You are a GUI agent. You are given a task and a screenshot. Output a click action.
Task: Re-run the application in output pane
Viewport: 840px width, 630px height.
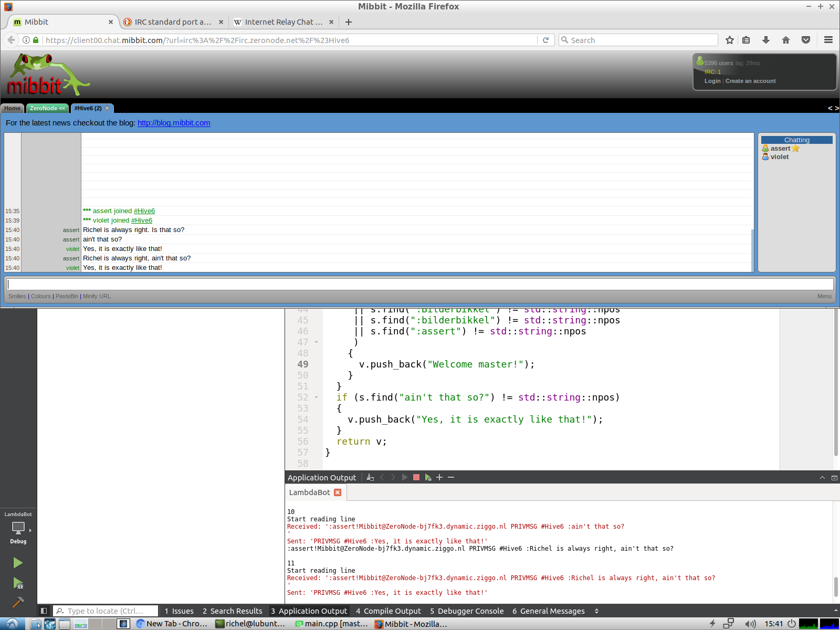pos(404,477)
